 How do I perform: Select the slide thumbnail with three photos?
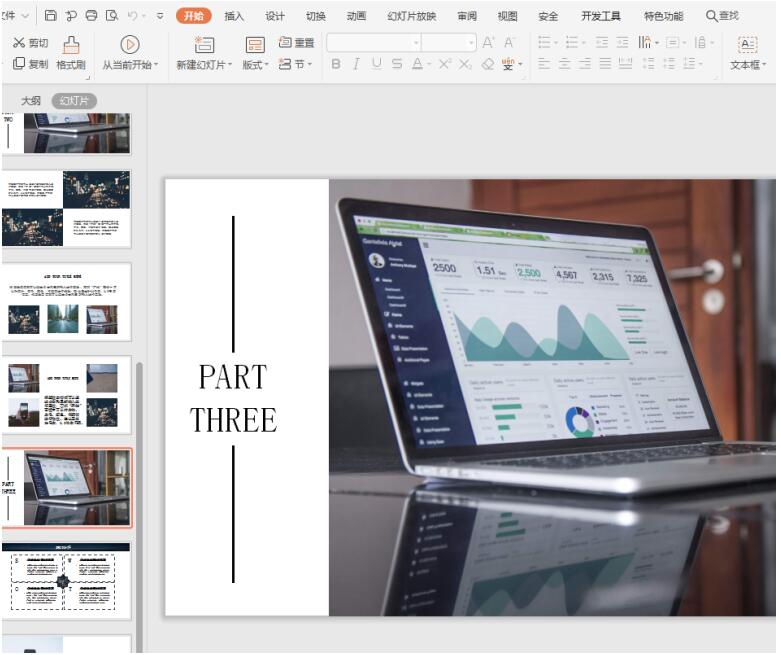pos(66,302)
